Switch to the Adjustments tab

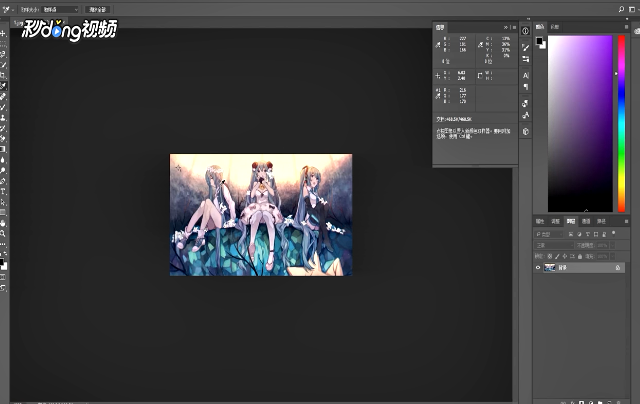pyautogui.click(x=556, y=221)
